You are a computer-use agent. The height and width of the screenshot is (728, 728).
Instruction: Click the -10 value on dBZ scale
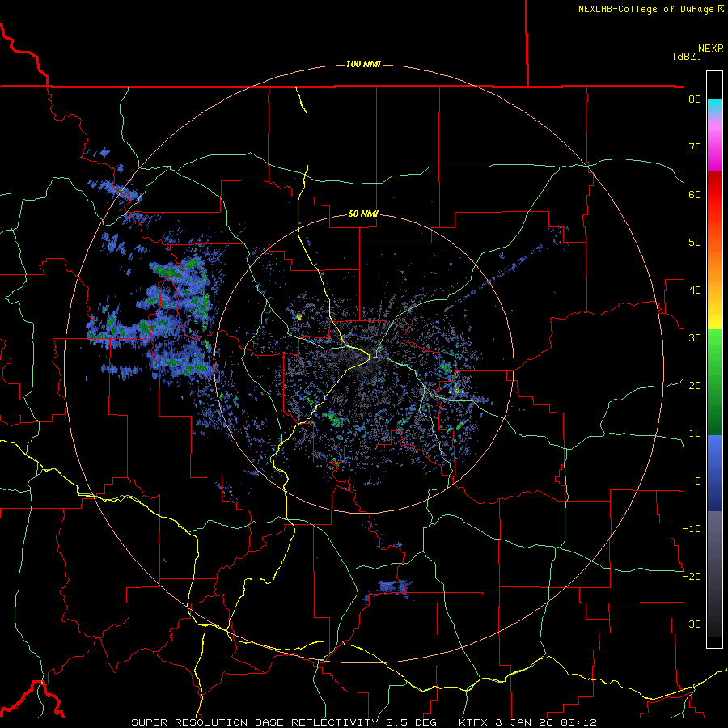692,529
